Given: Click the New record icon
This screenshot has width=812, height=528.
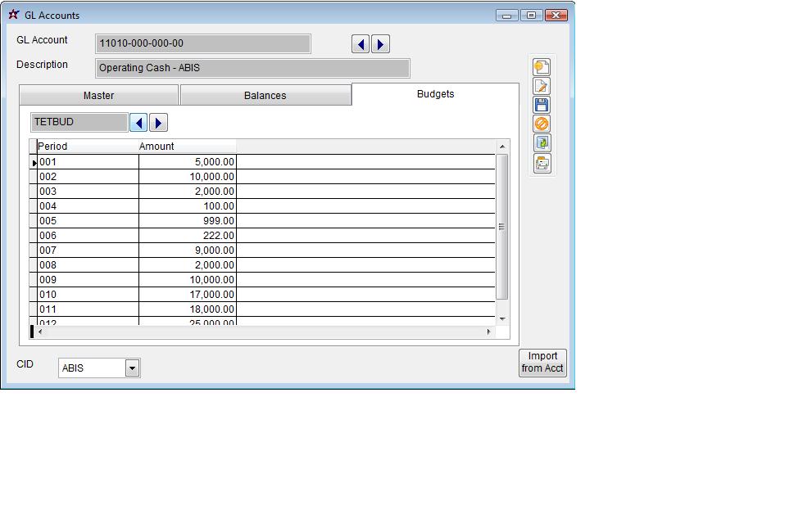Looking at the screenshot, I should pyautogui.click(x=542, y=67).
